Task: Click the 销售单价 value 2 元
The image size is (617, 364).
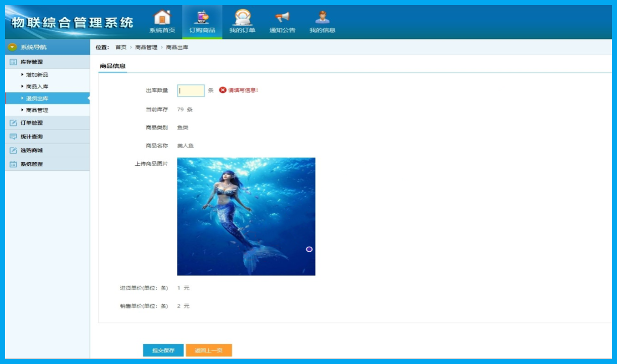Action: (x=183, y=306)
